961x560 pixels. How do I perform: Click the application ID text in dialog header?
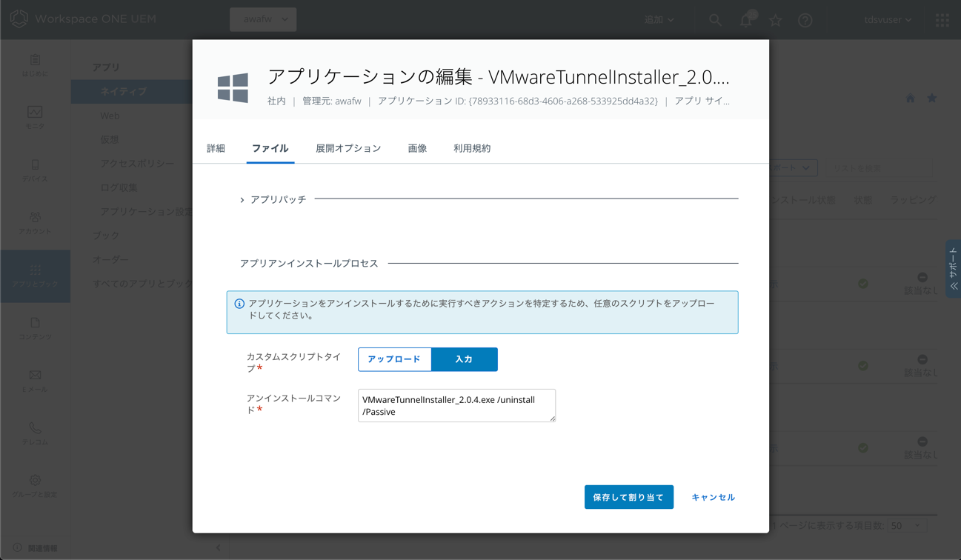pos(518,101)
